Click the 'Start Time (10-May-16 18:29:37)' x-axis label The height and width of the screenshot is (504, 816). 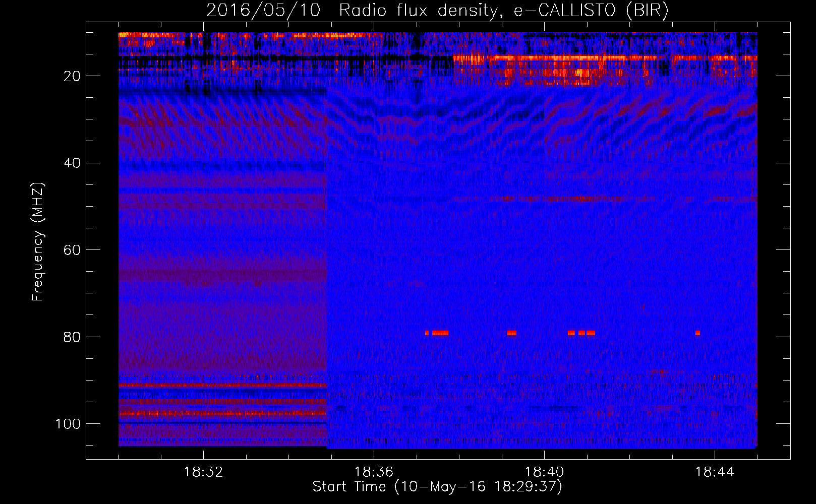point(437,487)
